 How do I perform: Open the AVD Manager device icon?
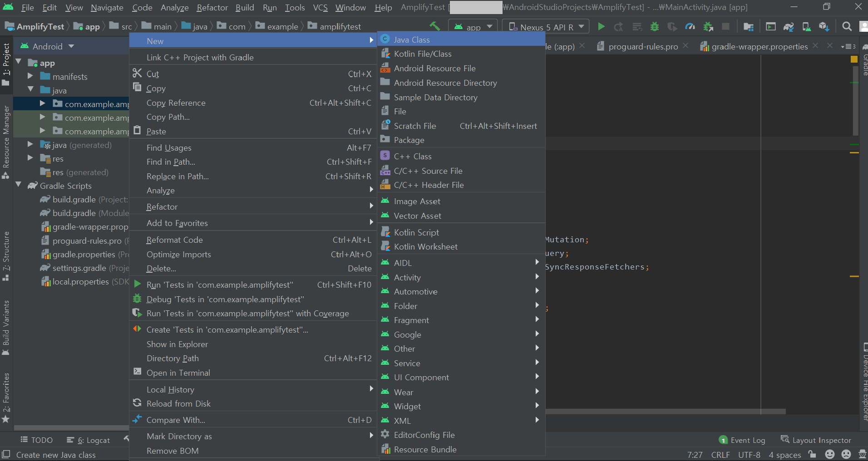click(x=807, y=26)
